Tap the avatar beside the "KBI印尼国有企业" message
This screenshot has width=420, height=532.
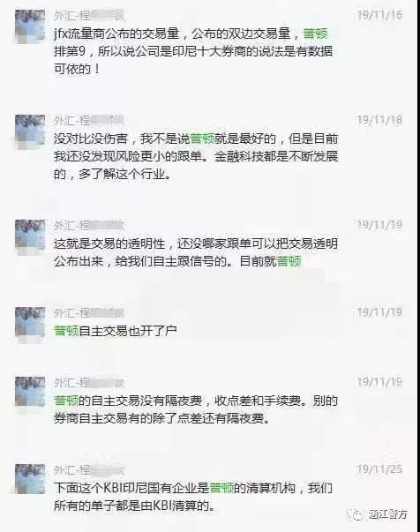30,479
